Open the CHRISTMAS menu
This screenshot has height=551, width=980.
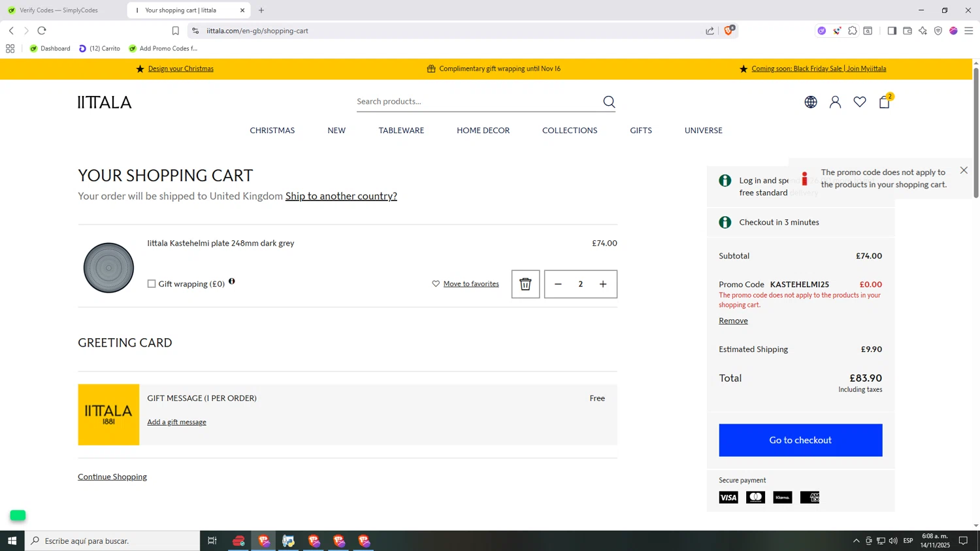272,131
